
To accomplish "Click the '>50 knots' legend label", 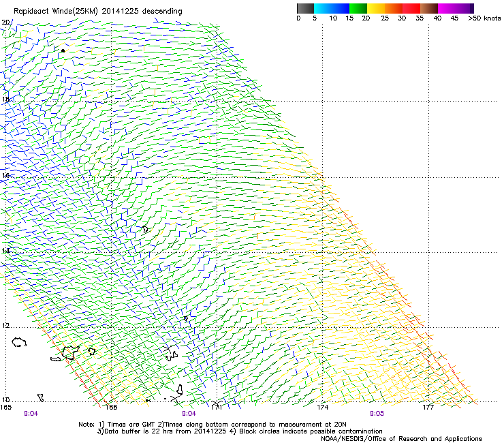I will coord(484,18).
